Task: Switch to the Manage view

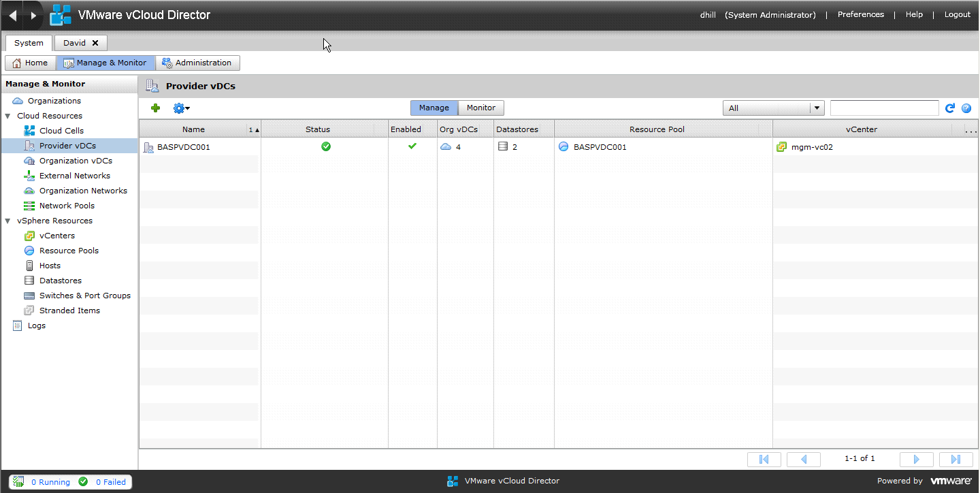Action: (x=434, y=108)
